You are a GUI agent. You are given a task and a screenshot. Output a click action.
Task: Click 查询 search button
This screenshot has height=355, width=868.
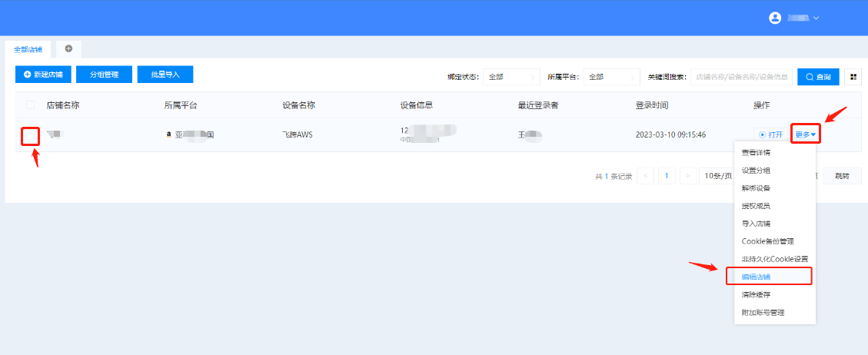[x=818, y=77]
